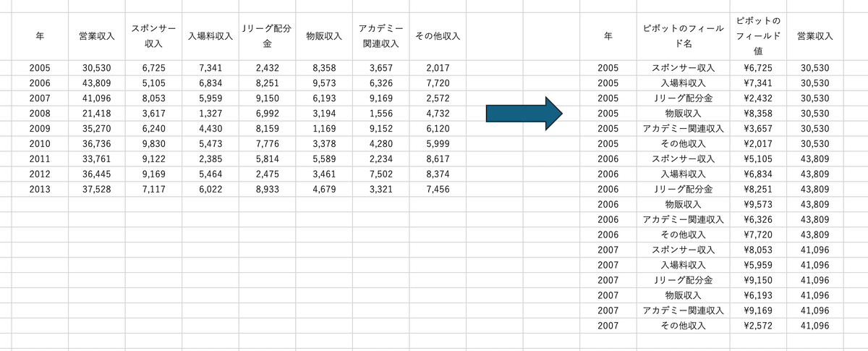Screen dimensions: 868x351
Task: Select the pivot value ¥7,341
Action: coord(757,82)
